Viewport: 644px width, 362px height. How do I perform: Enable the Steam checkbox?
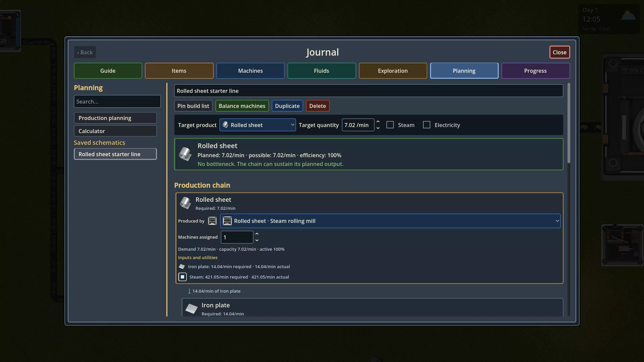390,125
